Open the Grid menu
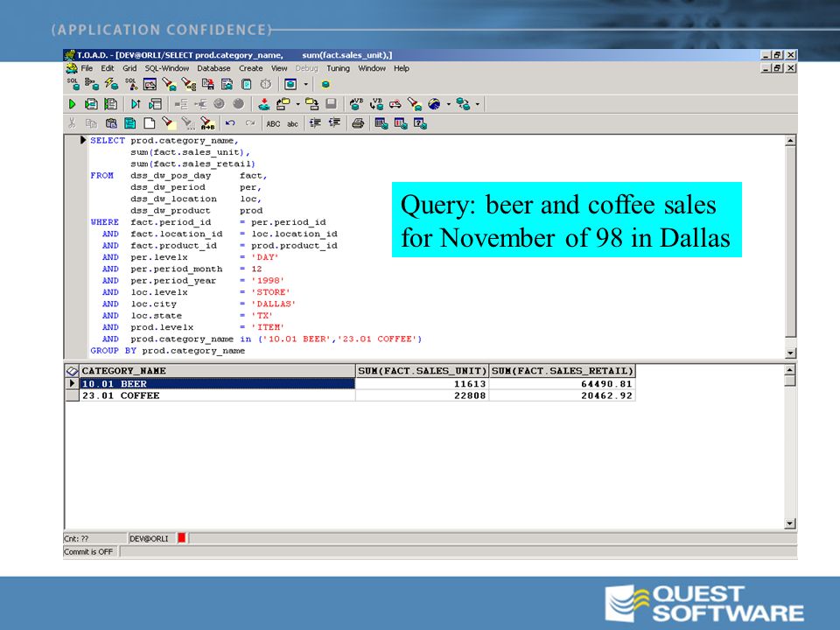 (x=129, y=68)
